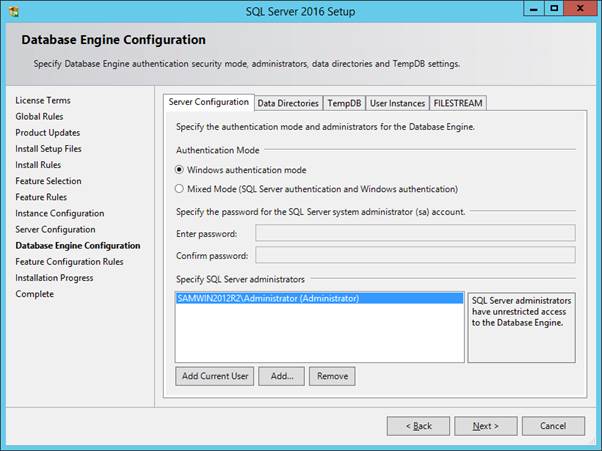Click Feature Configuration Rules step
Image resolution: width=602 pixels, height=451 pixels.
pyautogui.click(x=69, y=261)
